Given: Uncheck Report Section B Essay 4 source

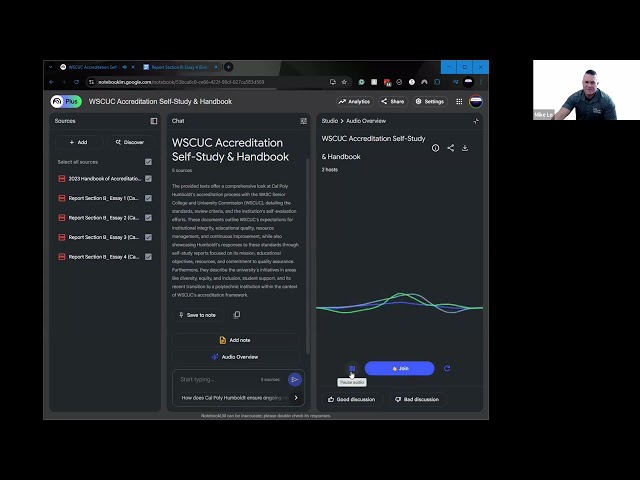Looking at the screenshot, I should click(x=148, y=257).
